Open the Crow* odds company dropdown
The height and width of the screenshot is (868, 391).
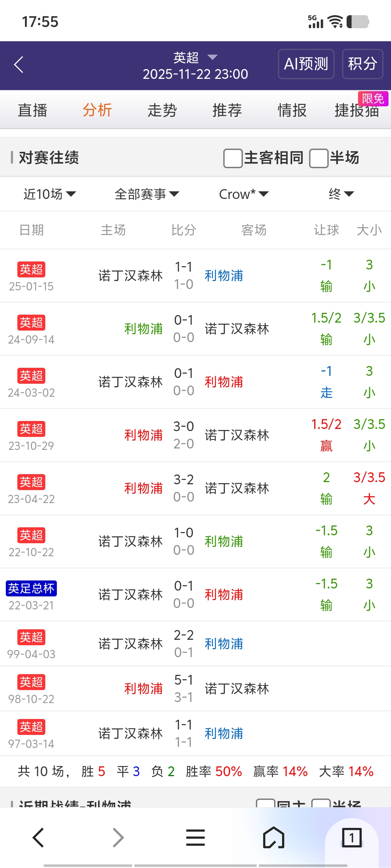coord(244,194)
